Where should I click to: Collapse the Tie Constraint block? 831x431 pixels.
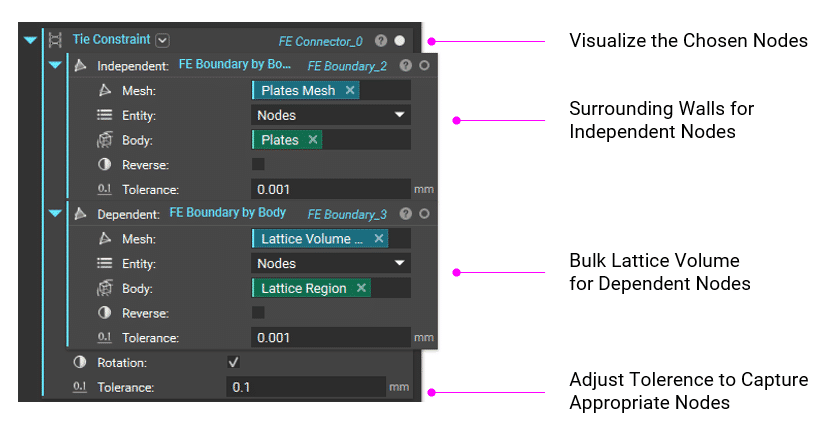(x=30, y=41)
